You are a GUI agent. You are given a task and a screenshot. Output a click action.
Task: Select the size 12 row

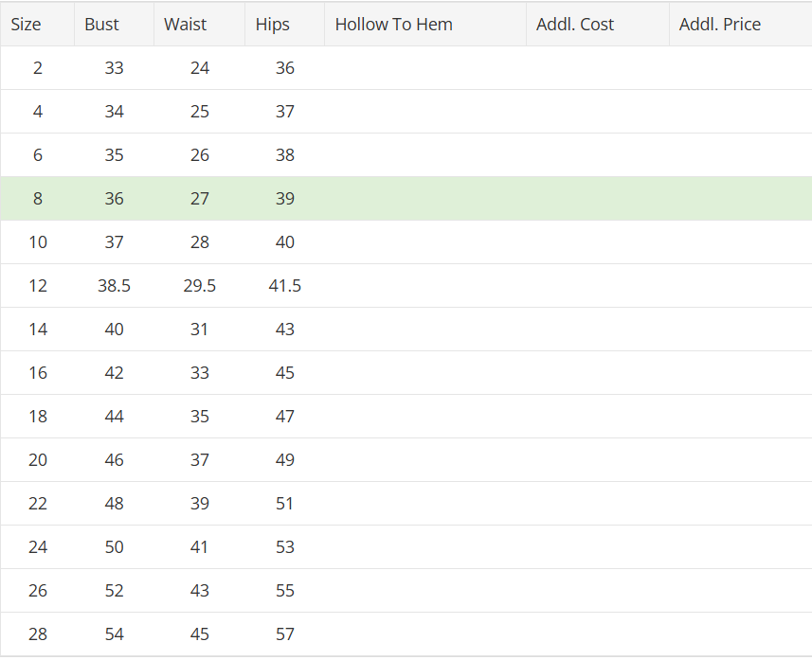406,286
